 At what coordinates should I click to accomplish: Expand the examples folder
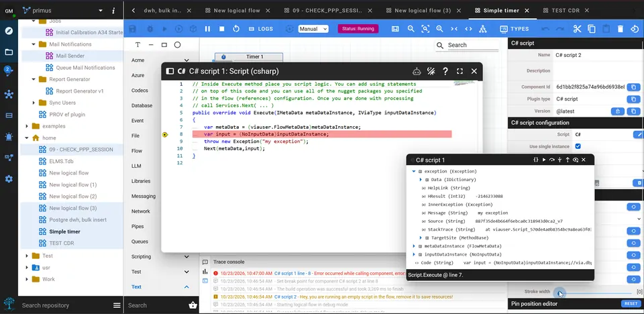click(x=27, y=126)
